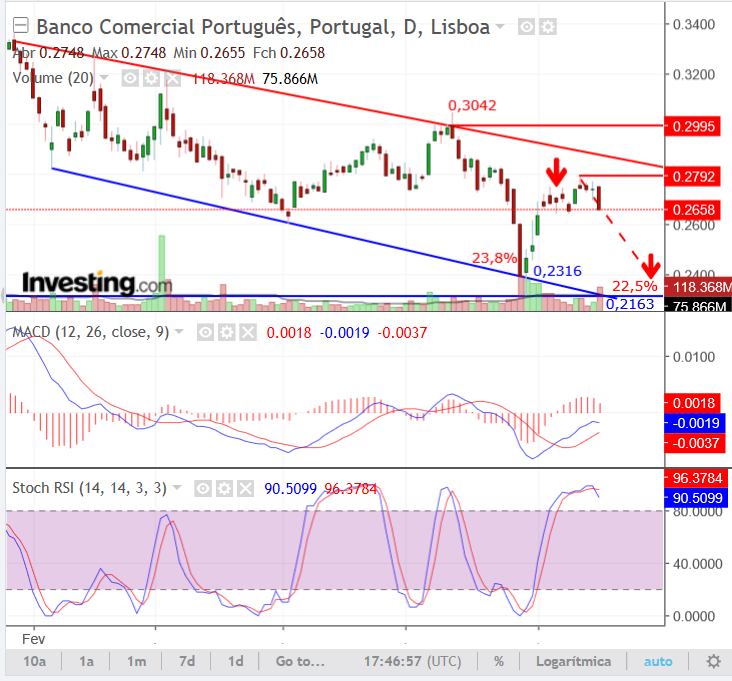Select the 1d time range
The width and height of the screenshot is (732, 681).
pos(235,661)
